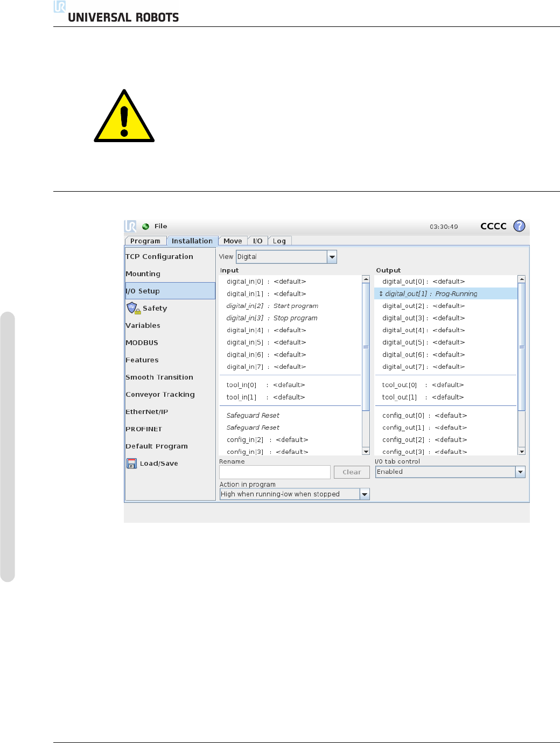
Task: Click the Output list scrollbar thumb
Action: point(521,347)
